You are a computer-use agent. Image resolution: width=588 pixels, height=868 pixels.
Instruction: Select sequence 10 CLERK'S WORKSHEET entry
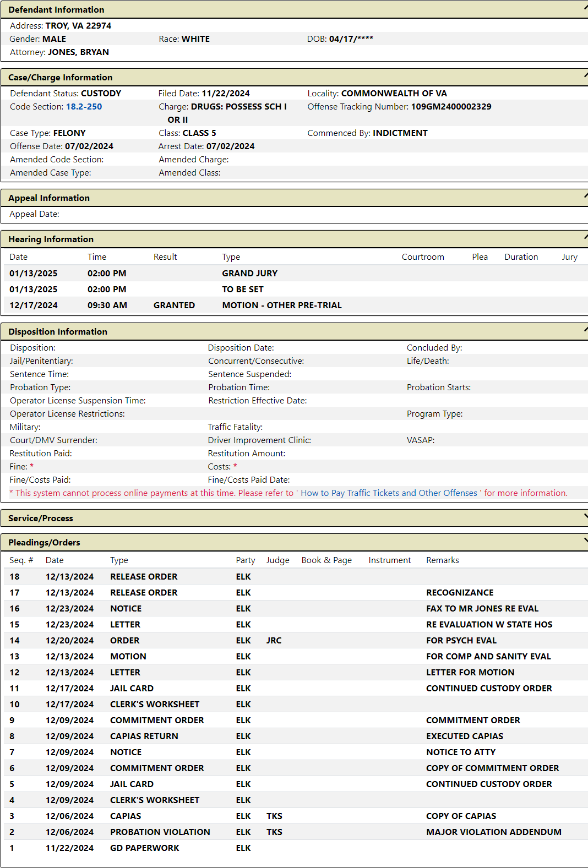296,705
